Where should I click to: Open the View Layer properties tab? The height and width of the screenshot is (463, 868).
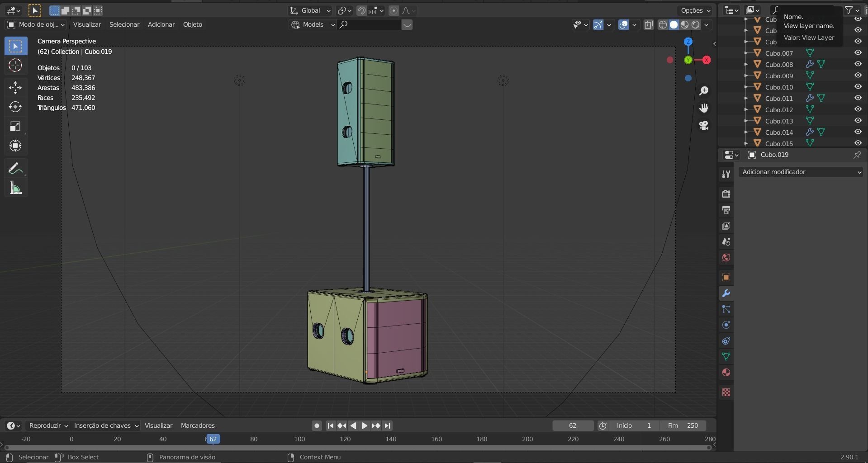tap(726, 226)
